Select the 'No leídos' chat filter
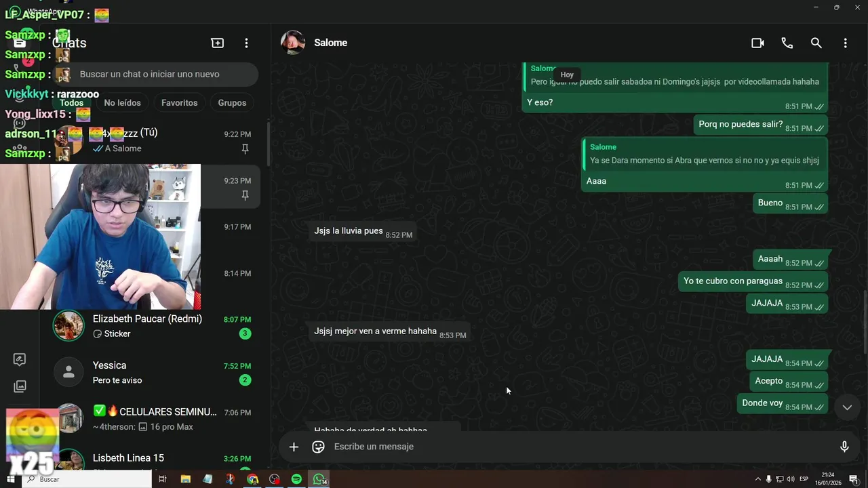Viewport: 868px width, 488px height. pos(123,103)
